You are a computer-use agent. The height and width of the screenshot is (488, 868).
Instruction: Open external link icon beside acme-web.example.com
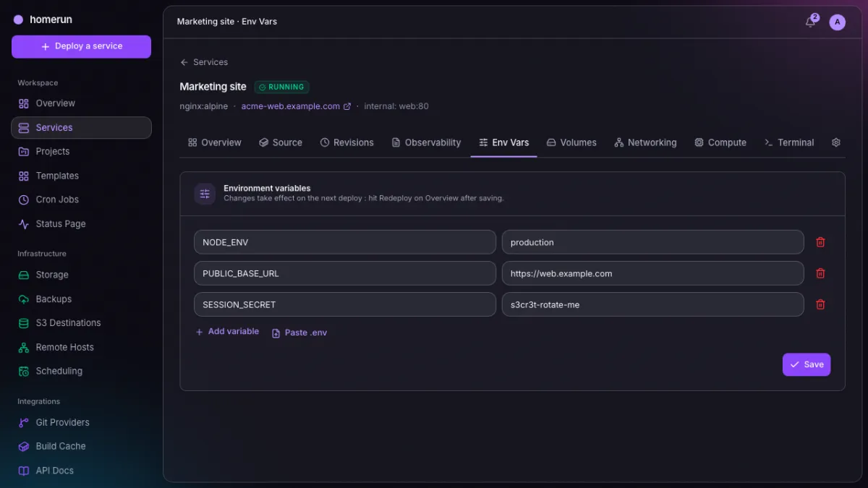coord(347,106)
